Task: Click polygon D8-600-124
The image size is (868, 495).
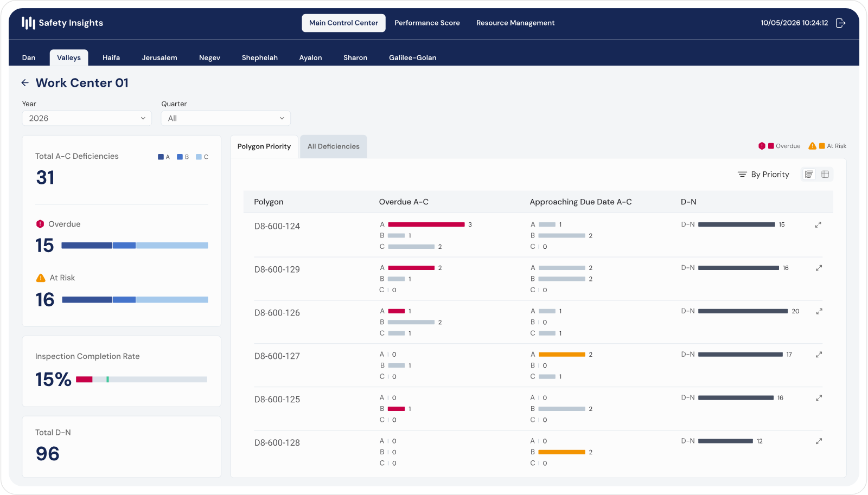Action: point(277,226)
